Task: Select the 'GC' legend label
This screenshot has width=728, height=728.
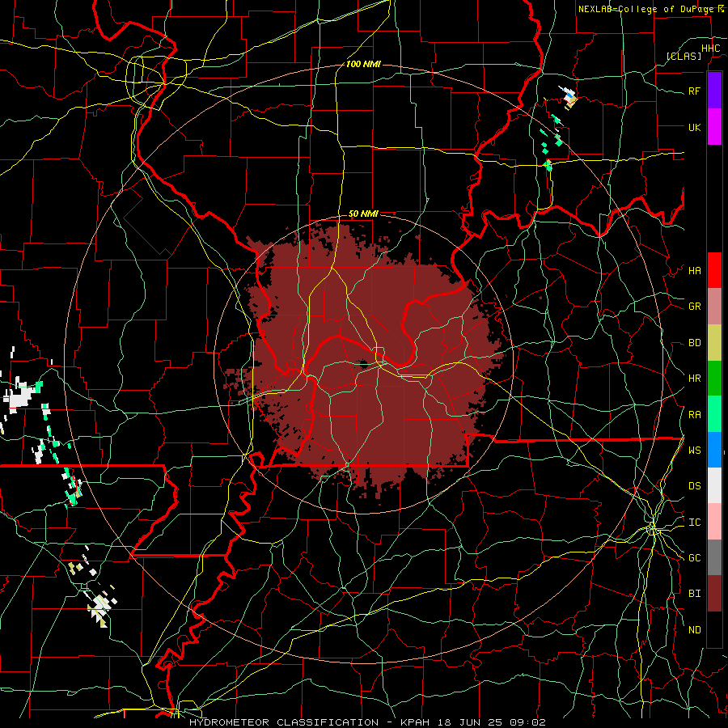Action: 694,558
